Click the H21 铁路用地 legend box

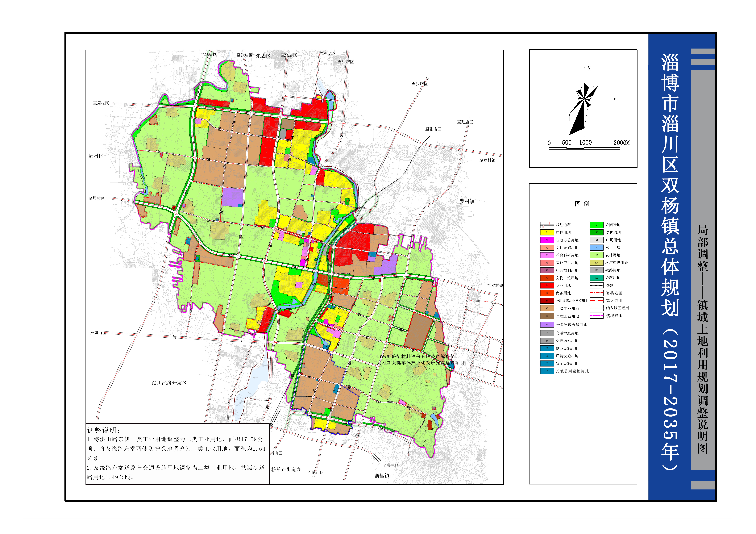pyautogui.click(x=597, y=270)
